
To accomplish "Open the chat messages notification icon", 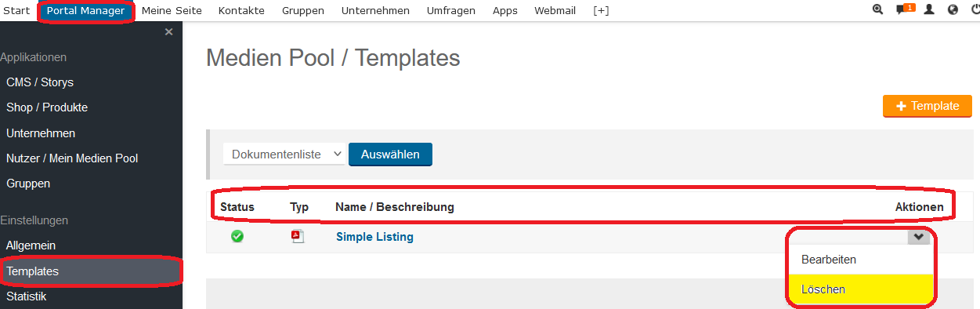I will coord(905,9).
